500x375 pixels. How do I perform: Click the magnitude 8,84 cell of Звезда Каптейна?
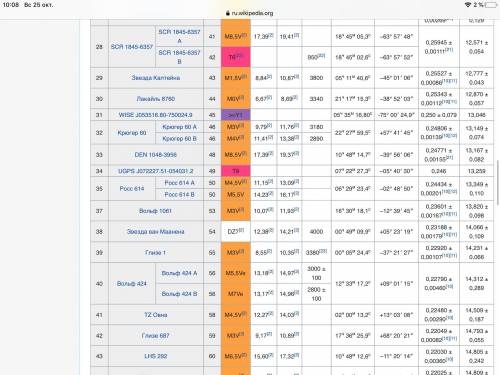tap(263, 78)
